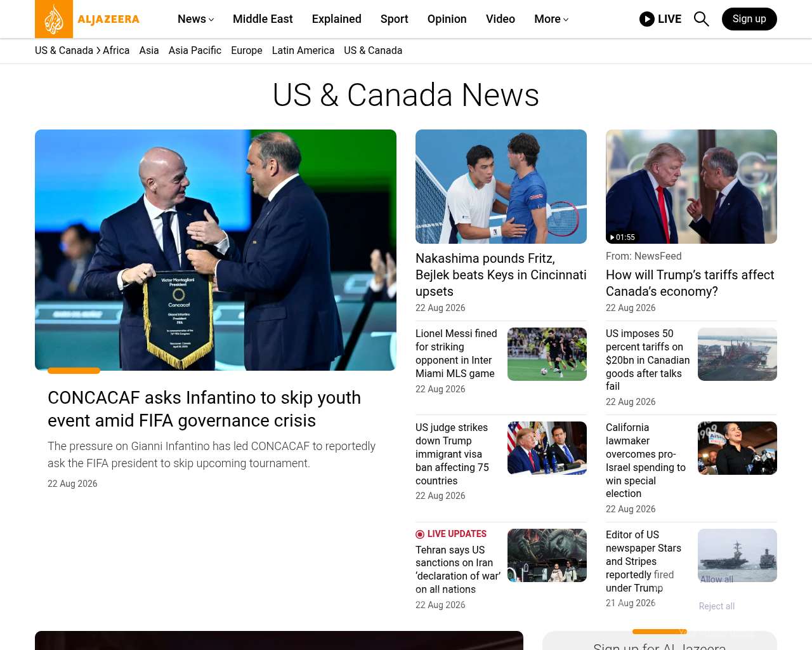Open the Opinion section
812x650 pixels.
[447, 19]
